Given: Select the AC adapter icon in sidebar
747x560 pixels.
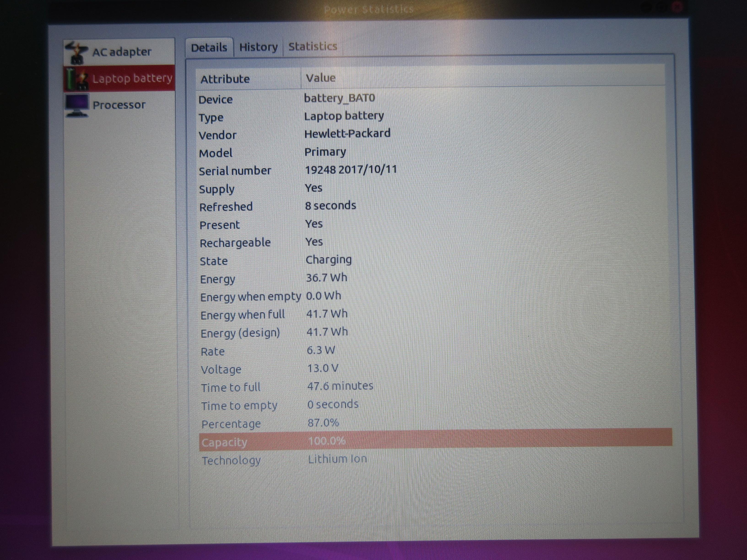Looking at the screenshot, I should (77, 53).
